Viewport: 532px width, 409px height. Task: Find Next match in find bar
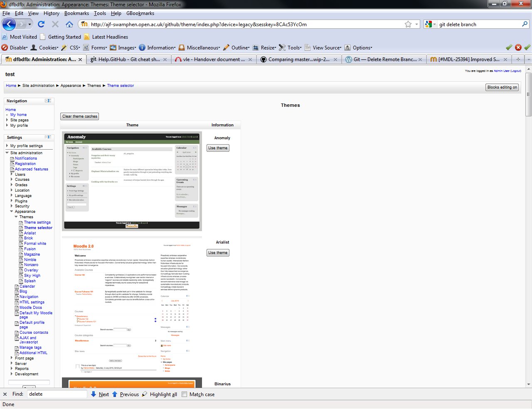100,394
